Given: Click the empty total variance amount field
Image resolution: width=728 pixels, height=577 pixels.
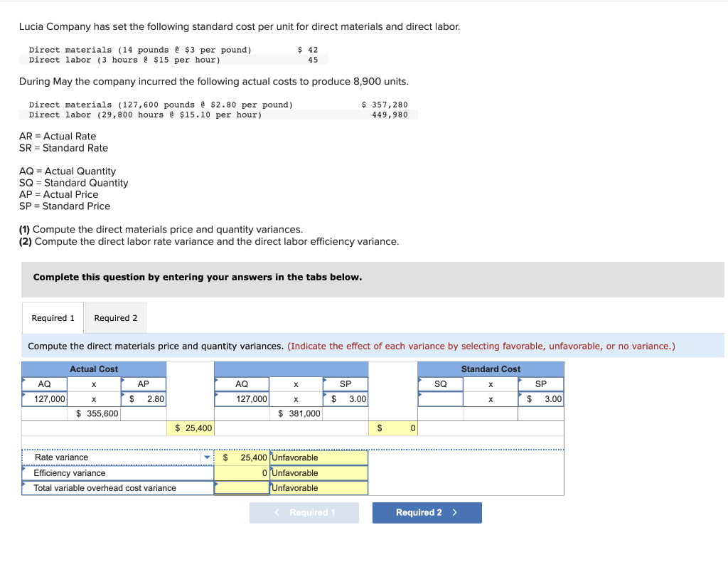Looking at the screenshot, I should 242,488.
